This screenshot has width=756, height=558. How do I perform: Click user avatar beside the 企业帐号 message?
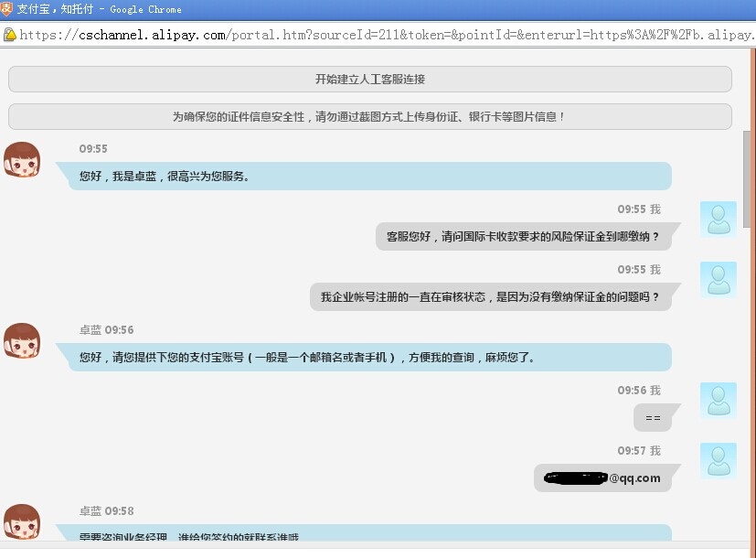point(718,280)
